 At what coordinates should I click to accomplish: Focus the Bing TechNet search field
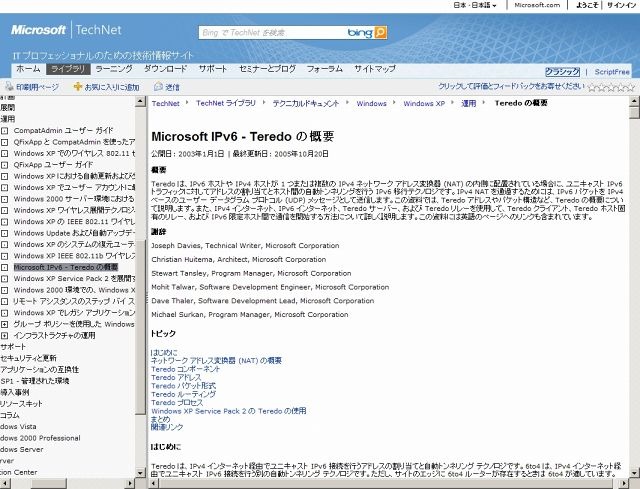(273, 33)
